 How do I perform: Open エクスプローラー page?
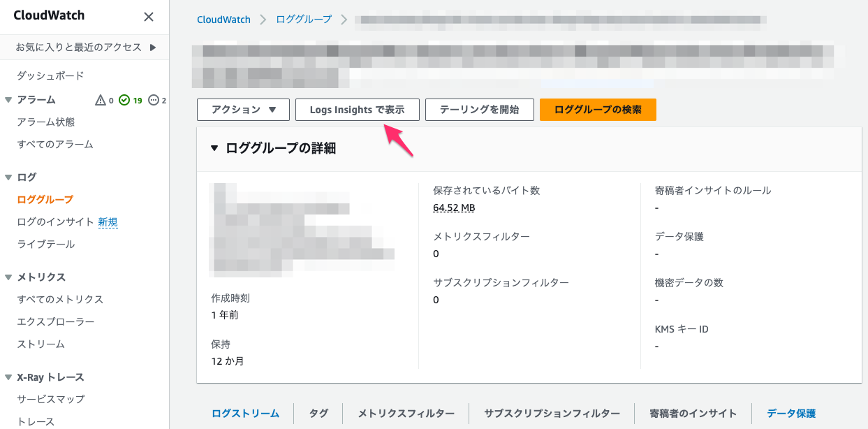click(55, 322)
